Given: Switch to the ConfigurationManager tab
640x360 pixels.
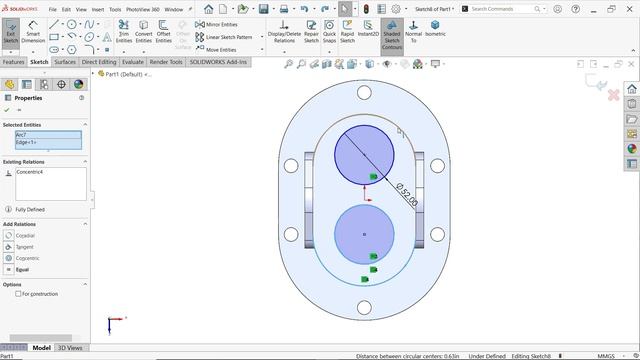Looking at the screenshot, I should pyautogui.click(x=44, y=84).
